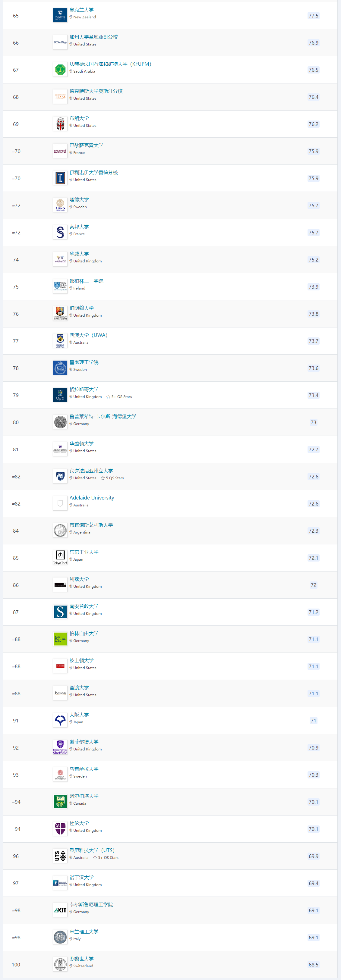The height and width of the screenshot is (980, 341).
Task: Click the KTH blue logo
Action: [60, 368]
